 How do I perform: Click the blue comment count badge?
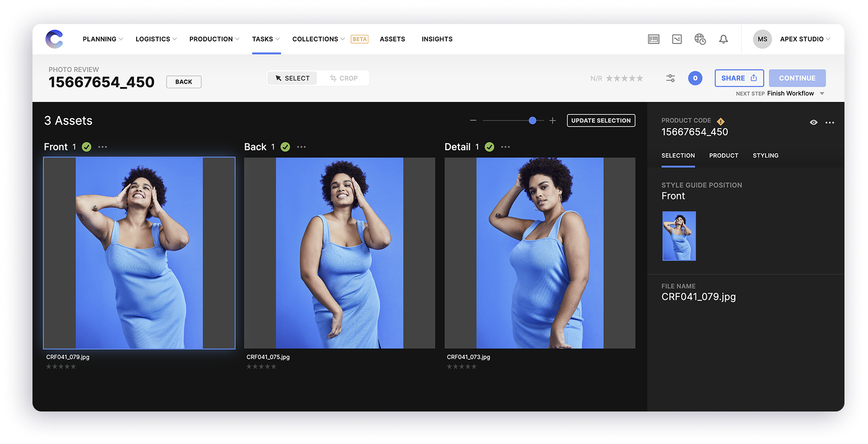(x=695, y=78)
